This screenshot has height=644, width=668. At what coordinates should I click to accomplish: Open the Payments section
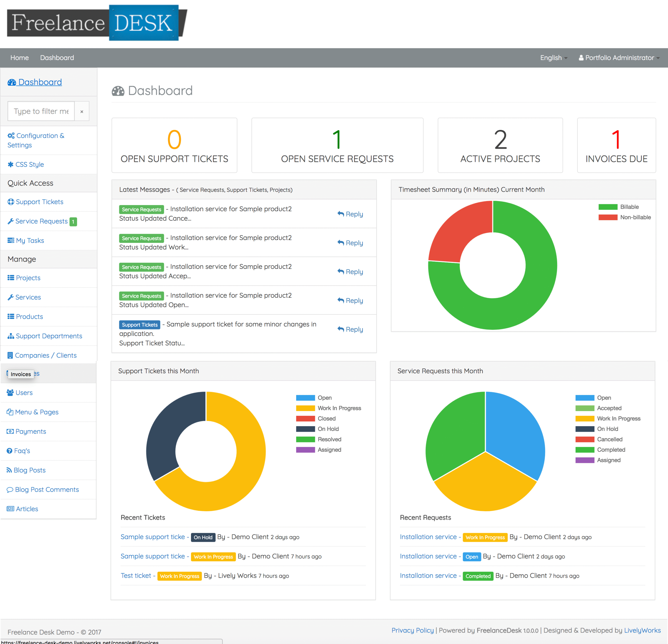30,431
